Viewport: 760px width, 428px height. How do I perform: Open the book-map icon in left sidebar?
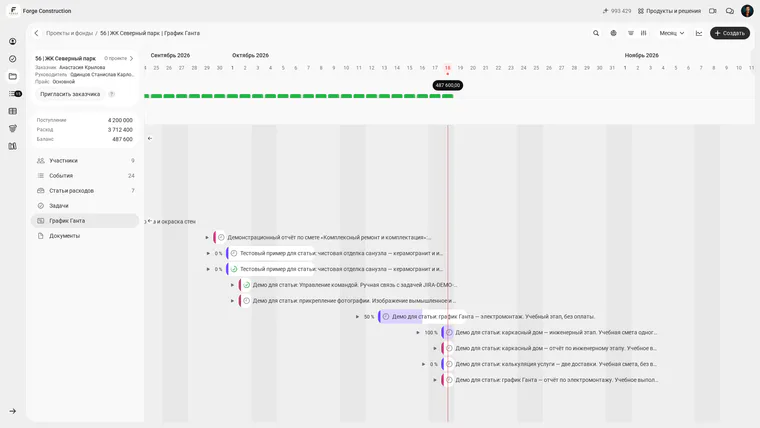[13, 146]
